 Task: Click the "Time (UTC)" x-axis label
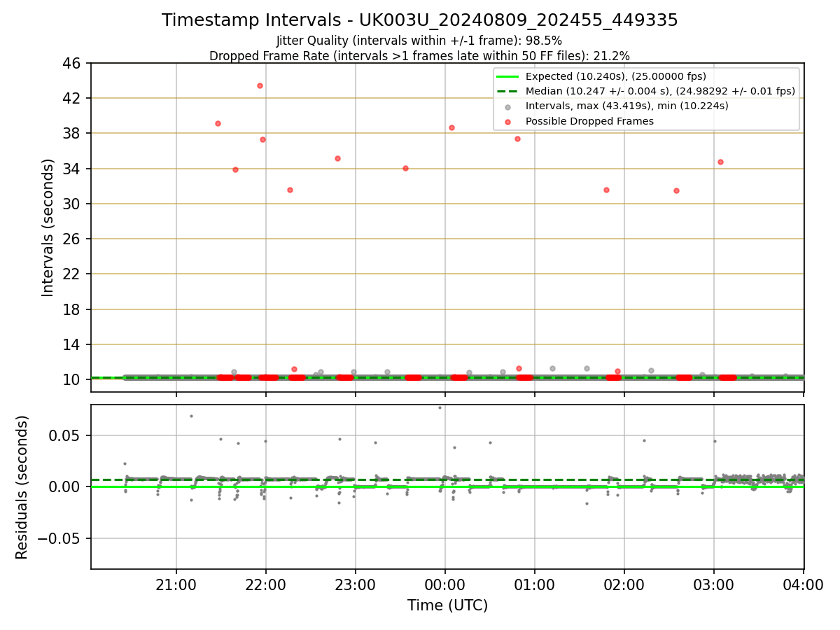(x=447, y=605)
